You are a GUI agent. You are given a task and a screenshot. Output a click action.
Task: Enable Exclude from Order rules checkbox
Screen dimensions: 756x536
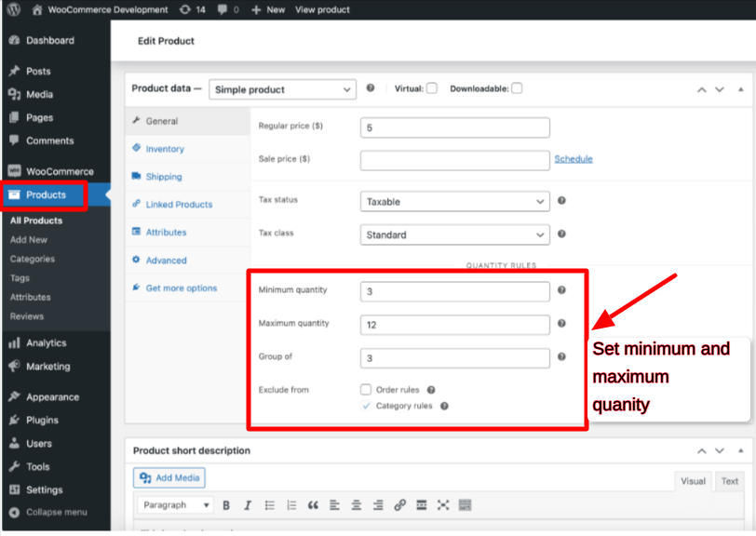coord(366,390)
